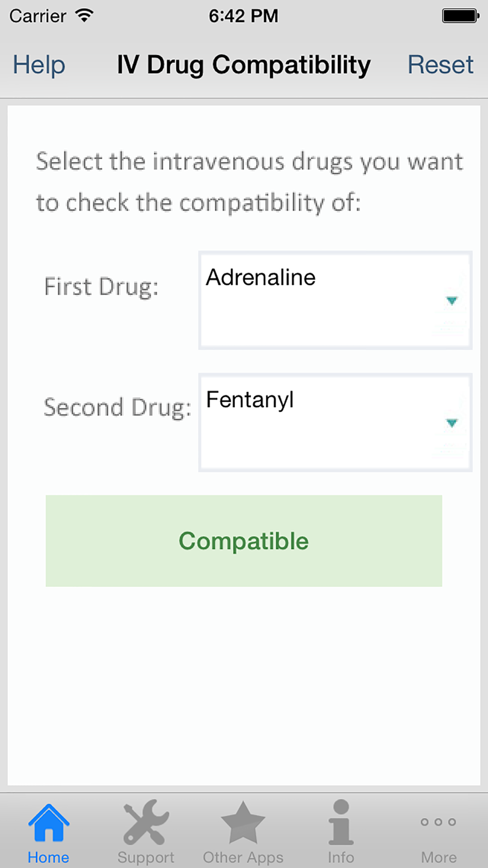Open Support via the wrench icon
The image size is (488, 868).
[x=146, y=822]
